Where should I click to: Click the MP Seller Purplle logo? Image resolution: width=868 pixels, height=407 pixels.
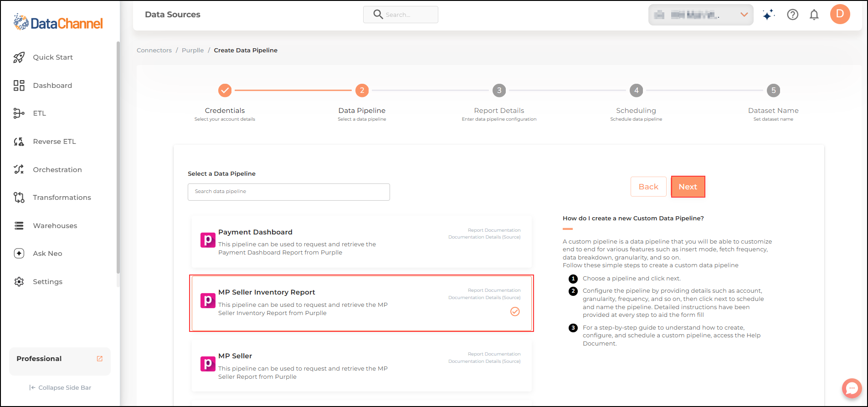[x=208, y=364]
